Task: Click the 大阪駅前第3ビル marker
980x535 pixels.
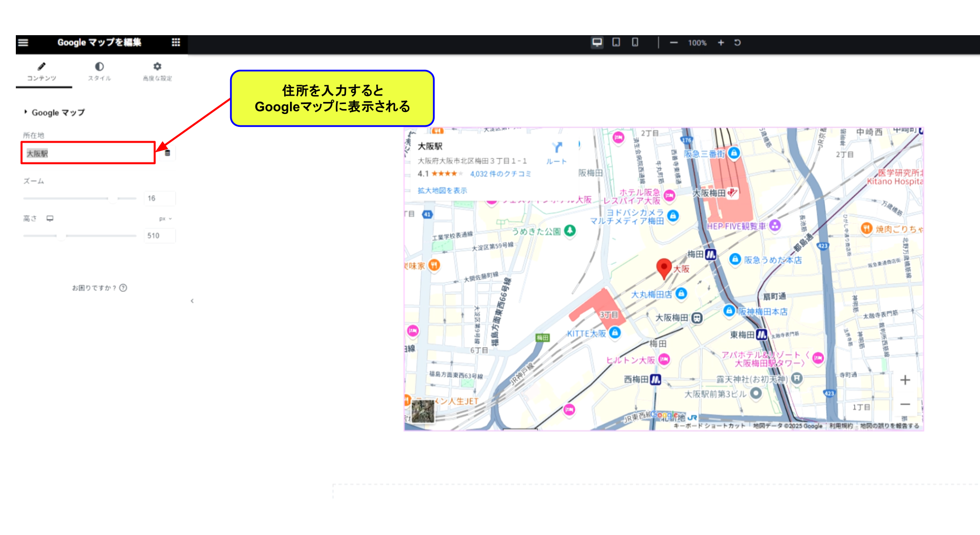Action: pyautogui.click(x=756, y=393)
